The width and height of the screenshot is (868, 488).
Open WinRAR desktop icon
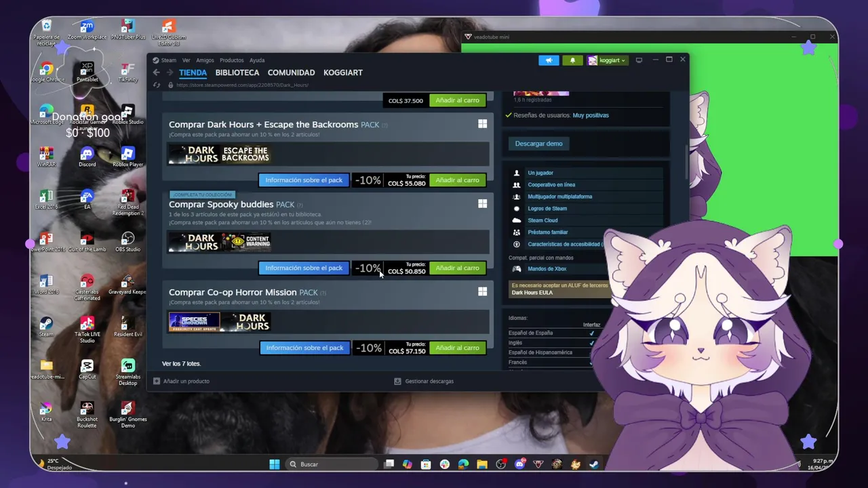46,158
